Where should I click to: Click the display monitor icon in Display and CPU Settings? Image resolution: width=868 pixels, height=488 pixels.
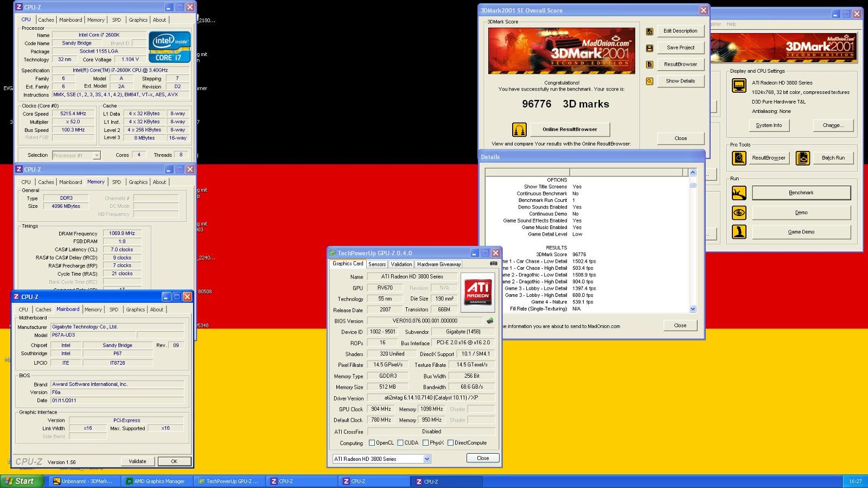tap(739, 86)
